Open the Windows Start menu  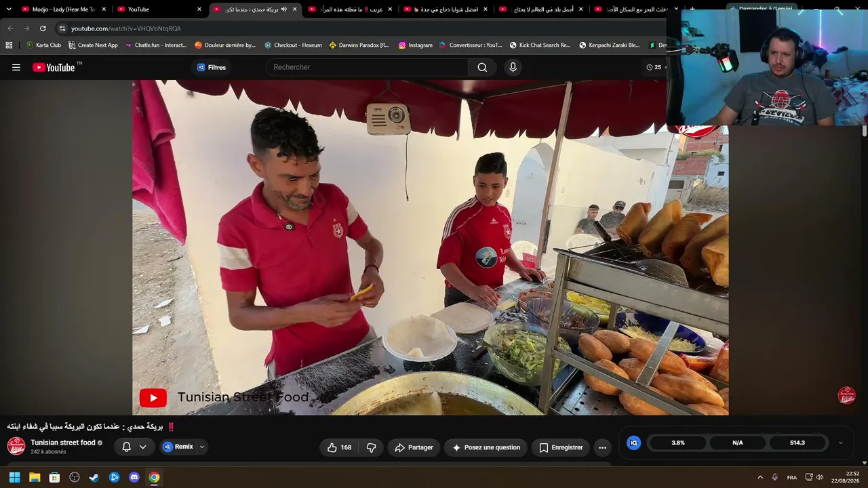pyautogui.click(x=14, y=477)
